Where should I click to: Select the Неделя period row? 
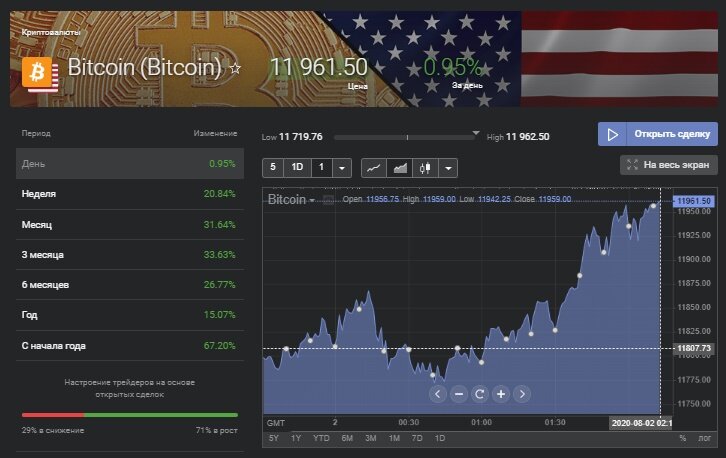tap(129, 194)
